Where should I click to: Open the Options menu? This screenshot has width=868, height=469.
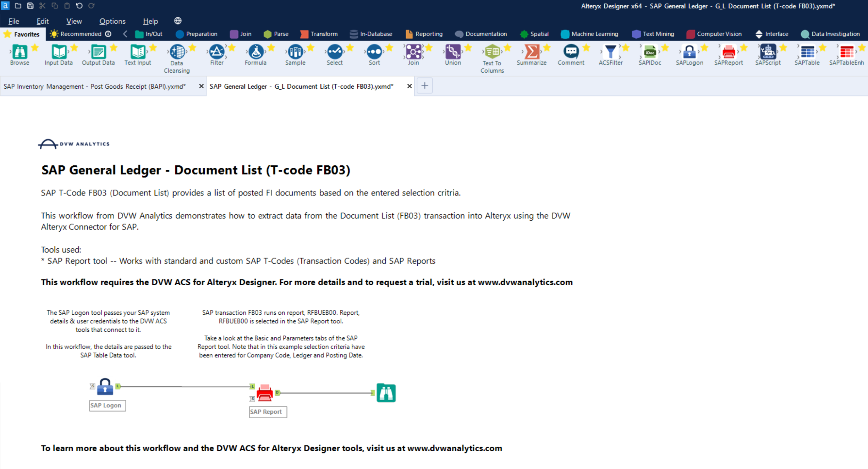pyautogui.click(x=112, y=21)
